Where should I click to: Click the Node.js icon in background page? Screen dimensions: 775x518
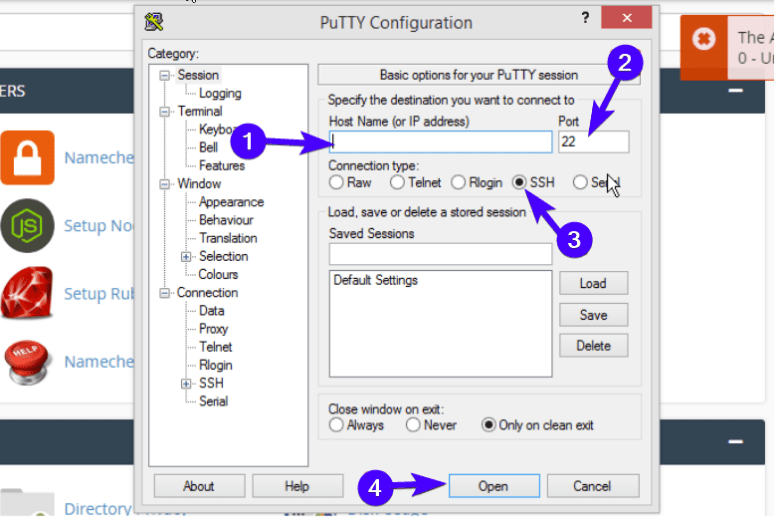click(28, 226)
